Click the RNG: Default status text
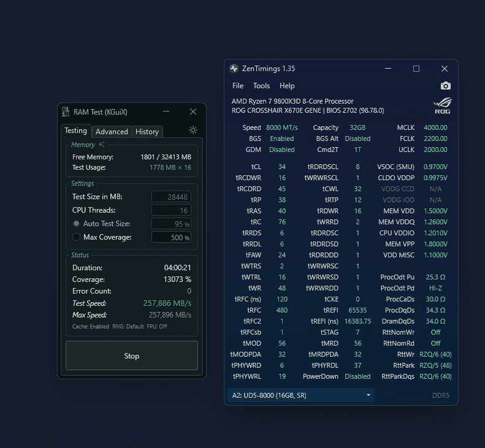 coord(128,327)
